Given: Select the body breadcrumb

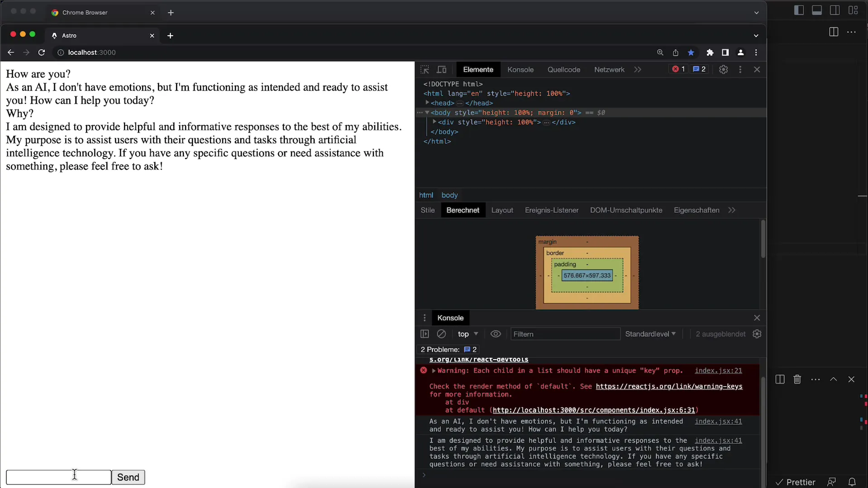Looking at the screenshot, I should pos(449,195).
